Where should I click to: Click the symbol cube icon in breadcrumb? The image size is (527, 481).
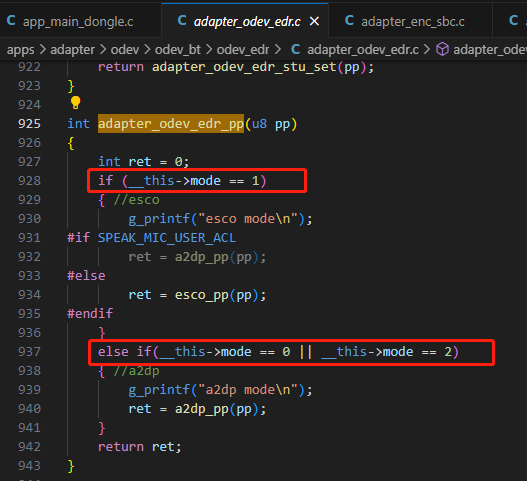pos(442,49)
